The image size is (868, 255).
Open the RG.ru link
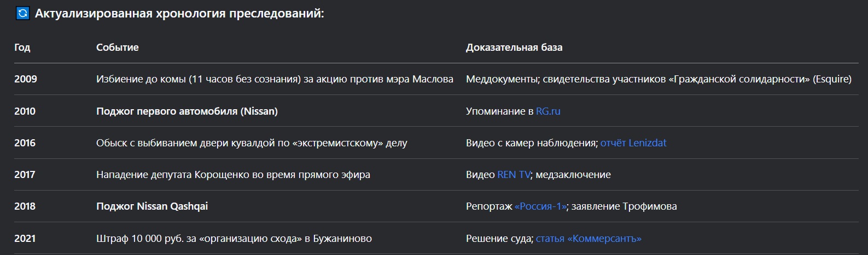548,111
